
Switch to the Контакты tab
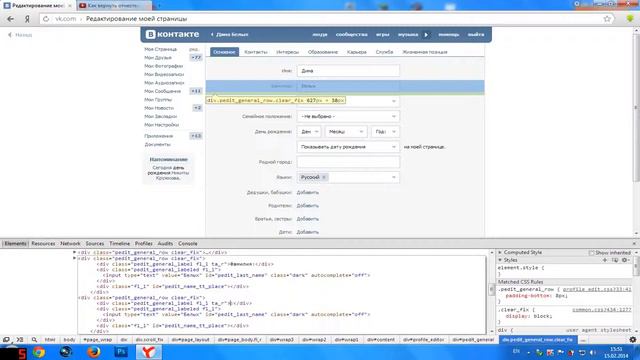click(x=256, y=52)
